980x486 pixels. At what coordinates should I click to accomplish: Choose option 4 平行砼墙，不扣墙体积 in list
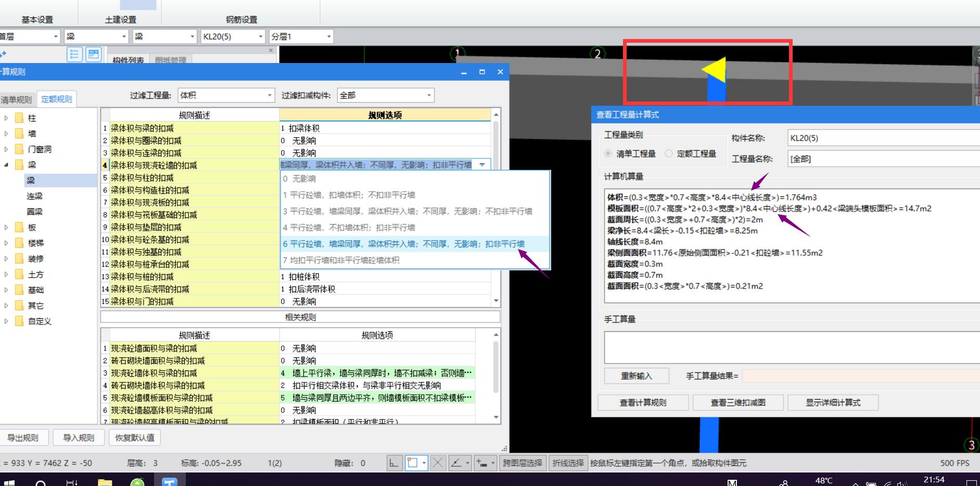click(x=415, y=228)
